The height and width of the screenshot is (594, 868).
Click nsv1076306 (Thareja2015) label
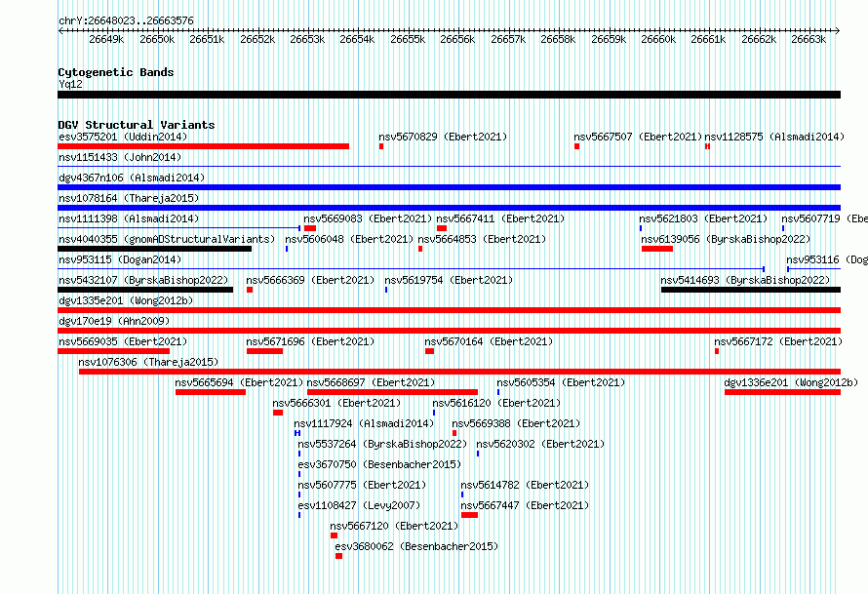pos(148,362)
